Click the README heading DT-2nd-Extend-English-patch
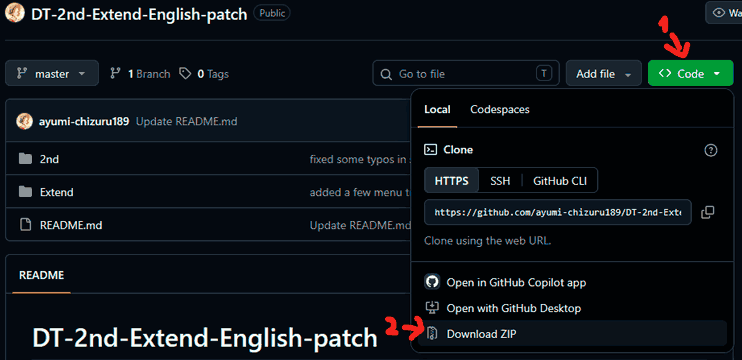The width and height of the screenshot is (742, 360). 205,338
